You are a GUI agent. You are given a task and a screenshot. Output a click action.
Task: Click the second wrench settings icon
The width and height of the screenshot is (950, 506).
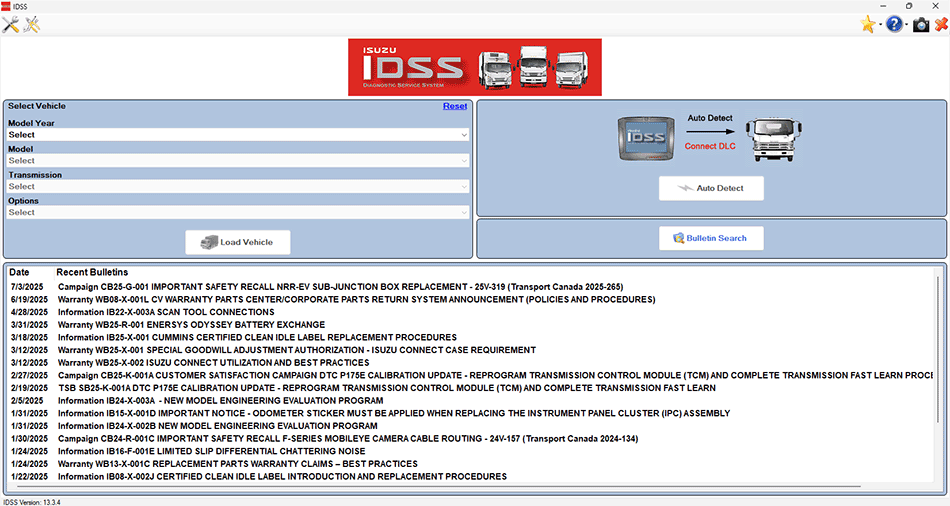[32, 25]
